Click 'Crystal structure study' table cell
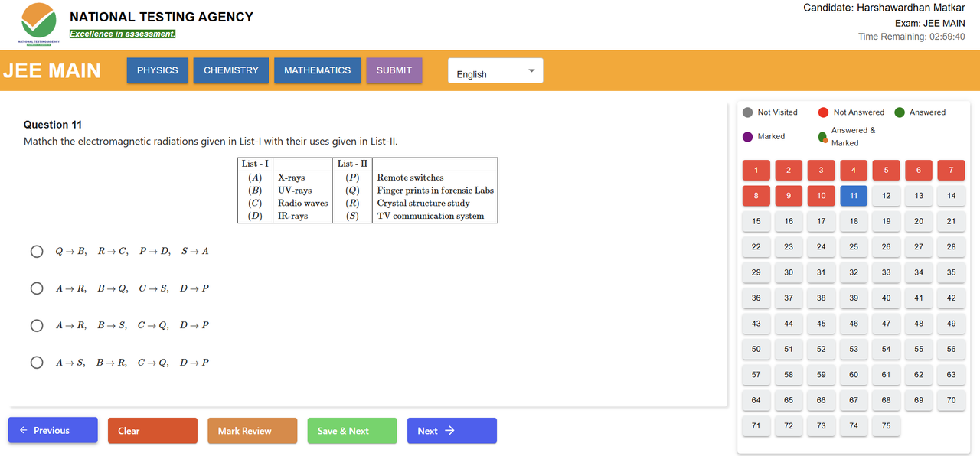The height and width of the screenshot is (456, 980). click(x=423, y=204)
